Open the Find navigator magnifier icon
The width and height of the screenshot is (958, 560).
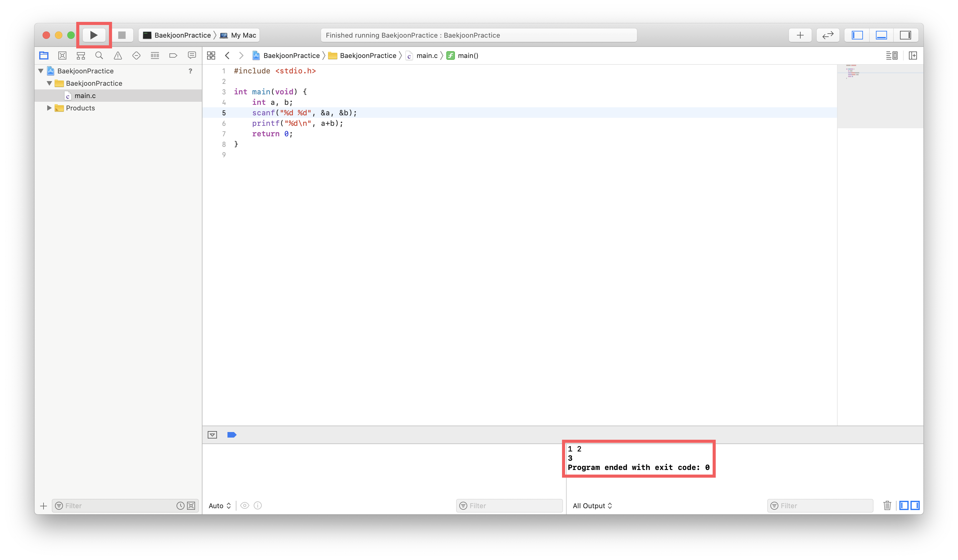99,56
